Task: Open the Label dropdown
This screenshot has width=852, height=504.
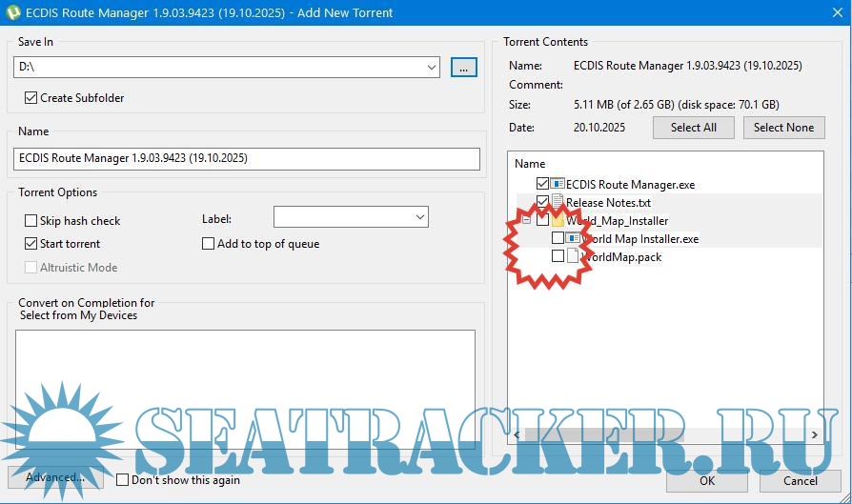Action: pos(419,218)
